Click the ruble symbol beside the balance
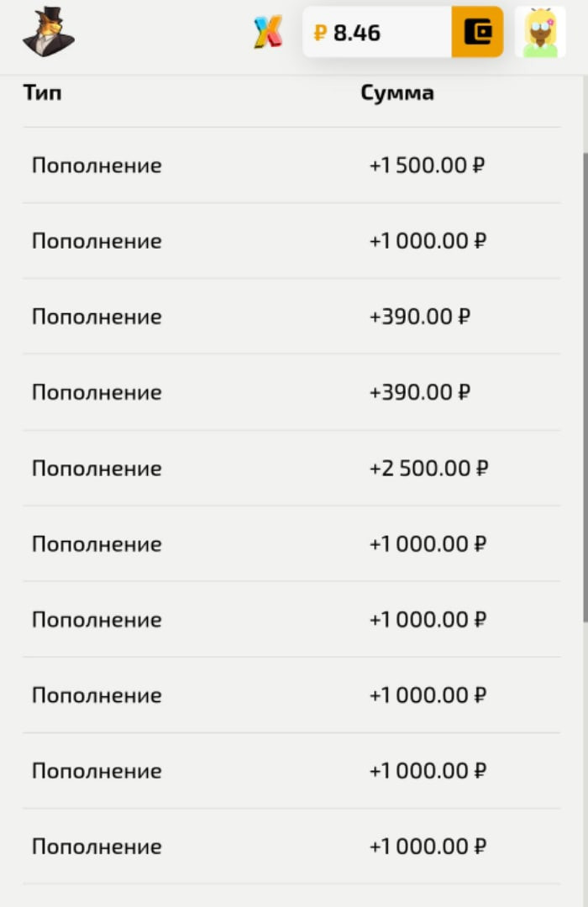Image resolution: width=588 pixels, height=907 pixels. pos(320,33)
